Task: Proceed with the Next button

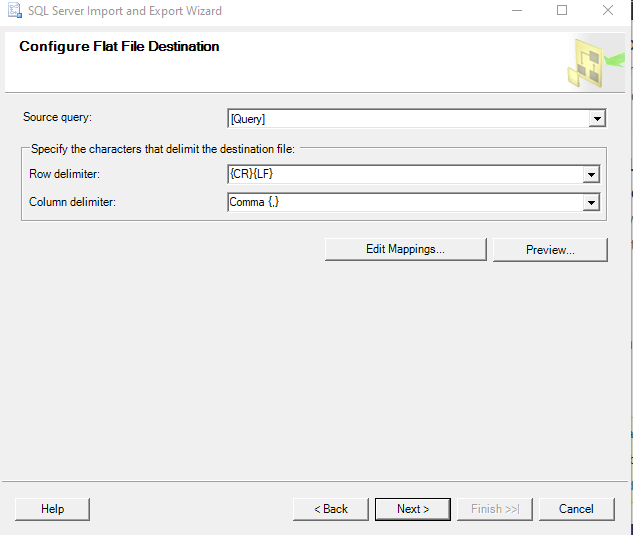Action: [x=413, y=509]
